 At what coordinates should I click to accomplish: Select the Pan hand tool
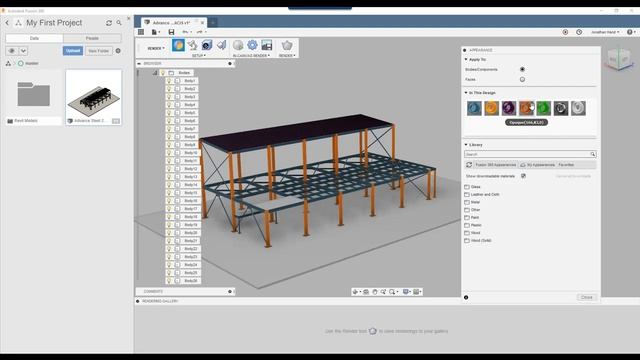[375, 292]
